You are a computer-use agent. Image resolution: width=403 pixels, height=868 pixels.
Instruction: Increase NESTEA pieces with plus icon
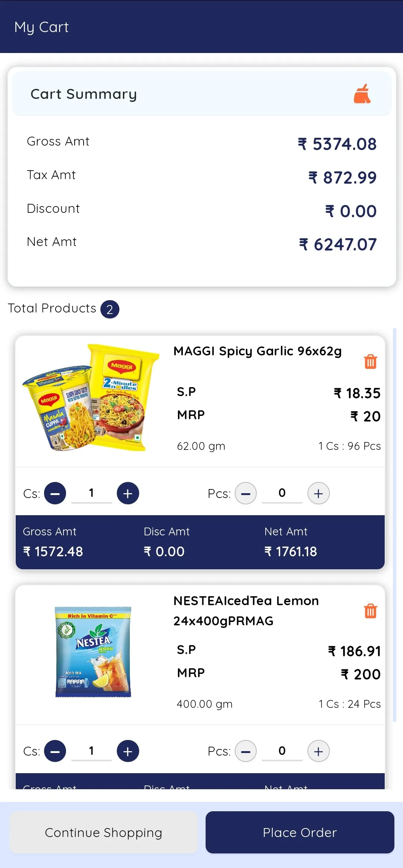click(x=318, y=751)
